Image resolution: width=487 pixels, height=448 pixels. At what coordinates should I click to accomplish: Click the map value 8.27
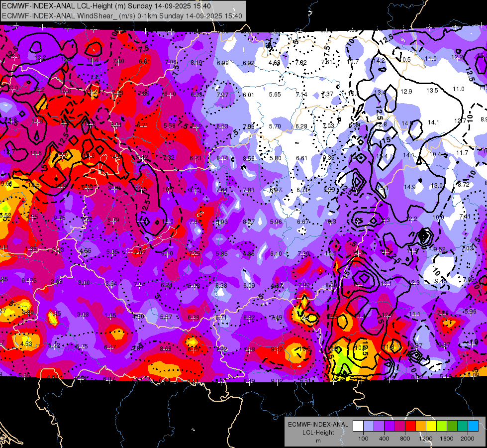pyautogui.click(x=249, y=222)
